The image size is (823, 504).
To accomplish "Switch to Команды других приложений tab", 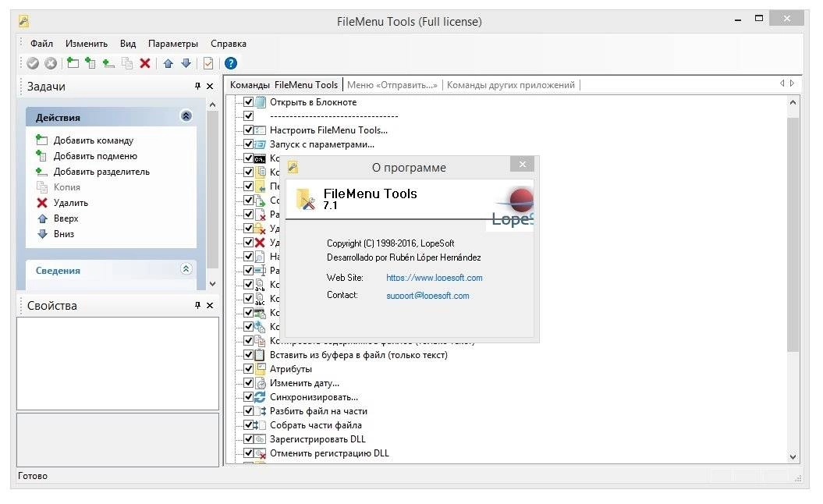I will click(x=511, y=85).
